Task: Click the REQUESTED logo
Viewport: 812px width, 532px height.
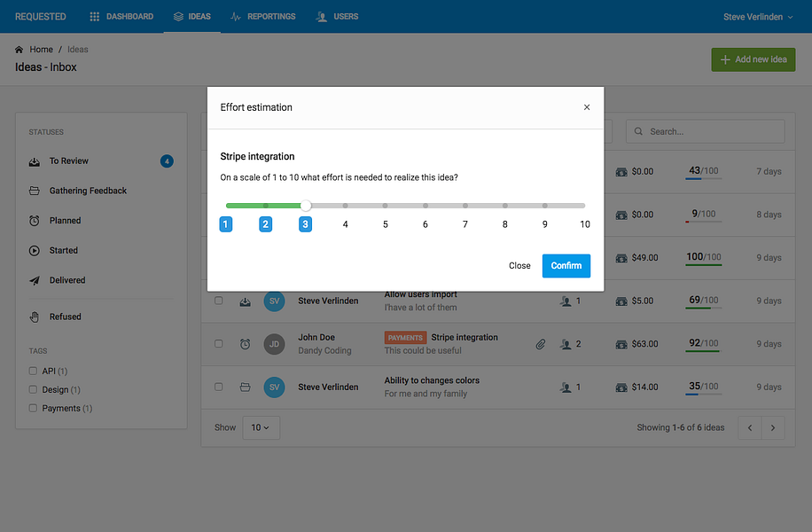Action: pos(41,17)
